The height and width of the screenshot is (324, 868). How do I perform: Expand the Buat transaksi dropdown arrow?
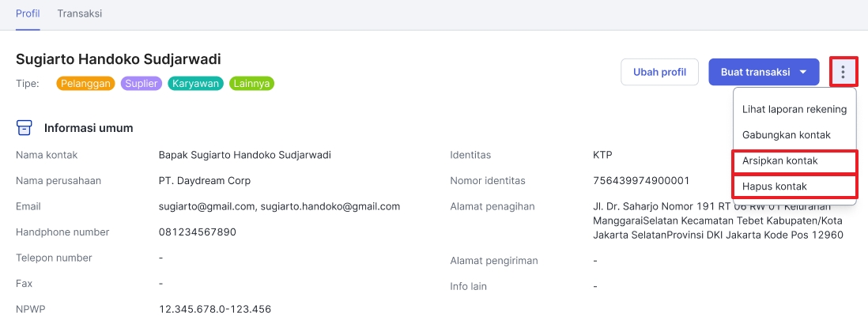[x=803, y=73]
